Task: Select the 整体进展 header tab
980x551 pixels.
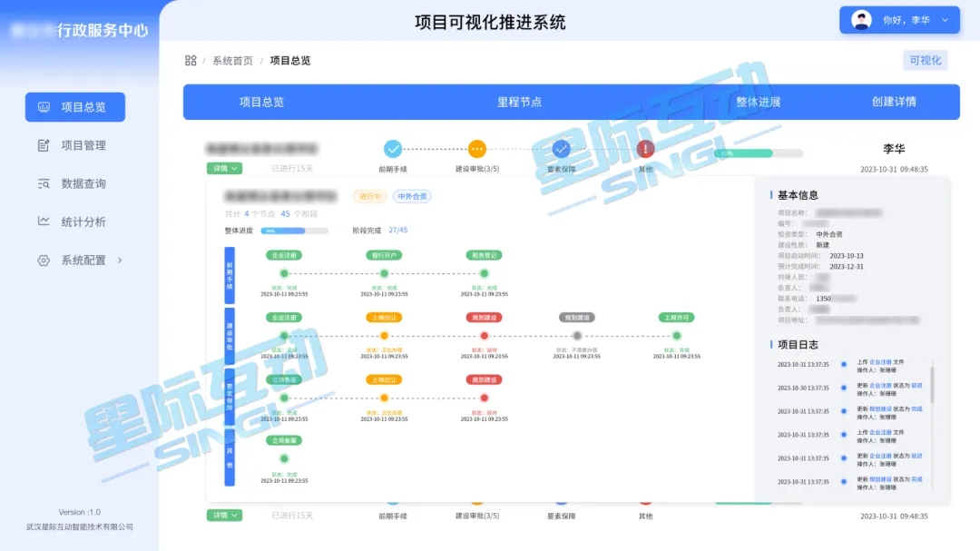Action: click(758, 102)
